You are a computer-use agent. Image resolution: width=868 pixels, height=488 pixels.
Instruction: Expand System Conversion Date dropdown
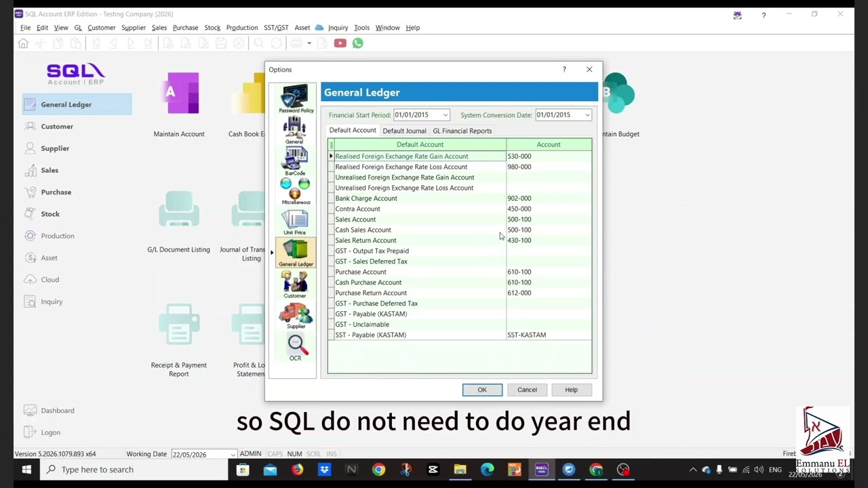click(x=587, y=115)
